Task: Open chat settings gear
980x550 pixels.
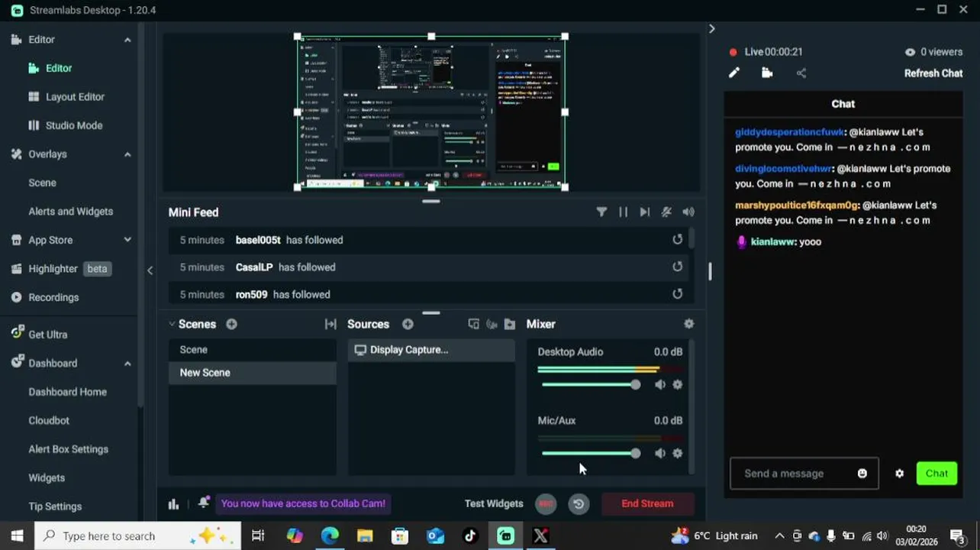Action: (x=899, y=474)
